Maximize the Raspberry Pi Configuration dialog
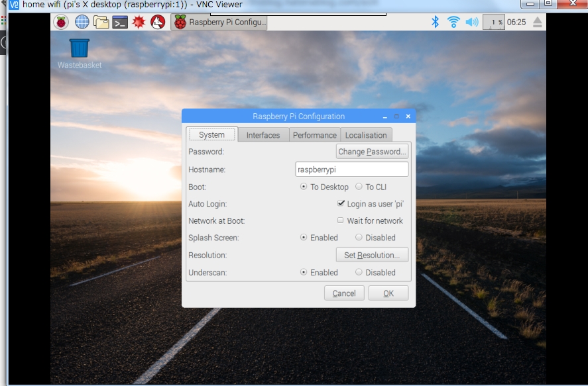This screenshot has height=386, width=588. coord(396,117)
